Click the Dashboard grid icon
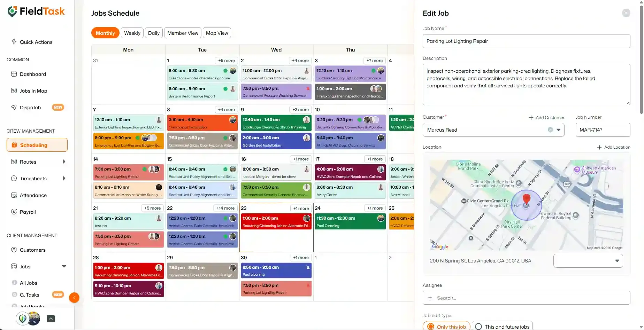Viewport: 644px width, 330px height. pyautogui.click(x=14, y=74)
